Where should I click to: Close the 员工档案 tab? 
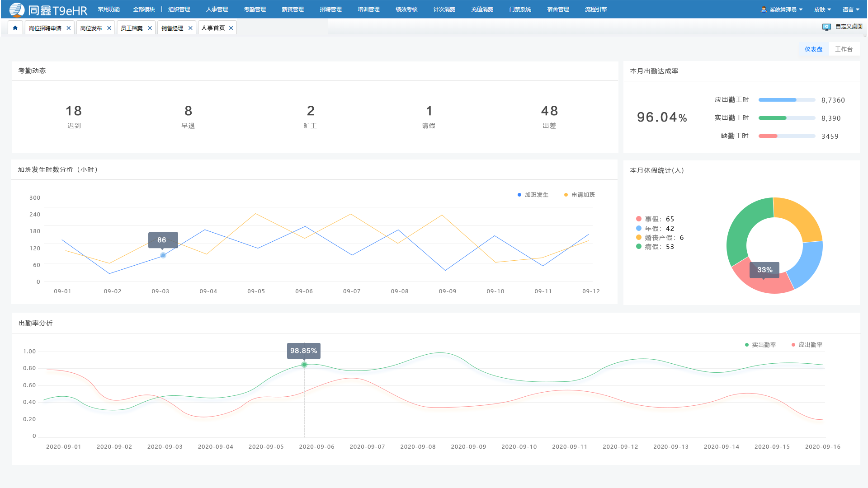click(150, 28)
